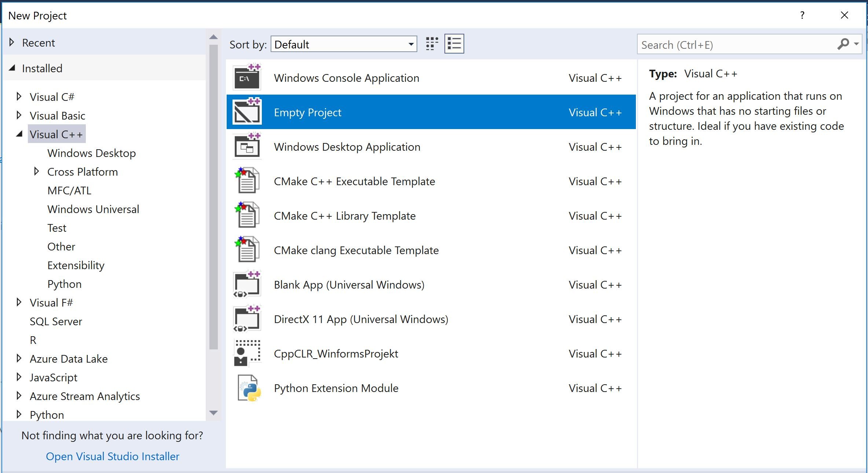Open Visual Studio Installer link

(x=112, y=456)
